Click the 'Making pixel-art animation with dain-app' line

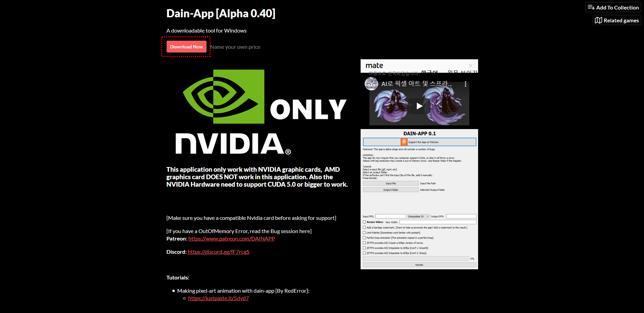coord(243,291)
